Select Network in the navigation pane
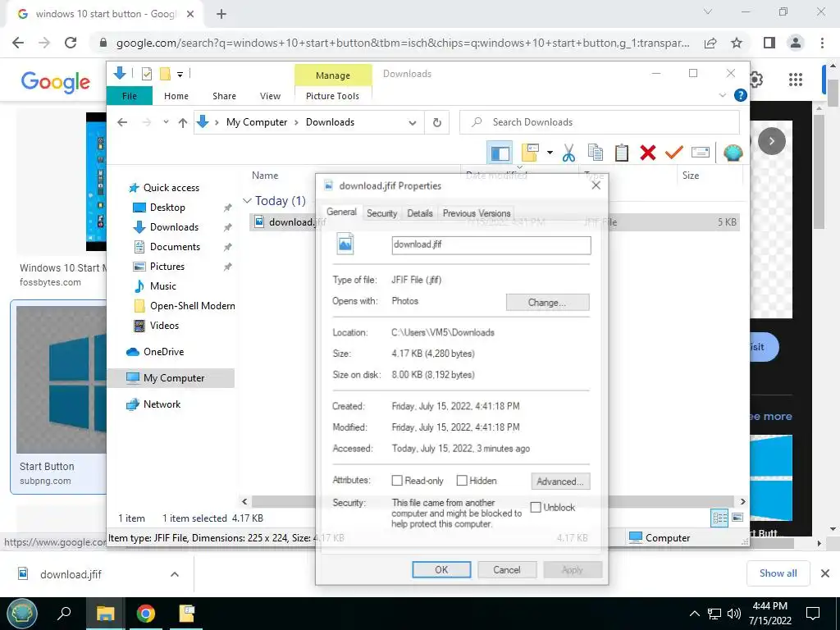This screenshot has width=840, height=630. [x=162, y=404]
